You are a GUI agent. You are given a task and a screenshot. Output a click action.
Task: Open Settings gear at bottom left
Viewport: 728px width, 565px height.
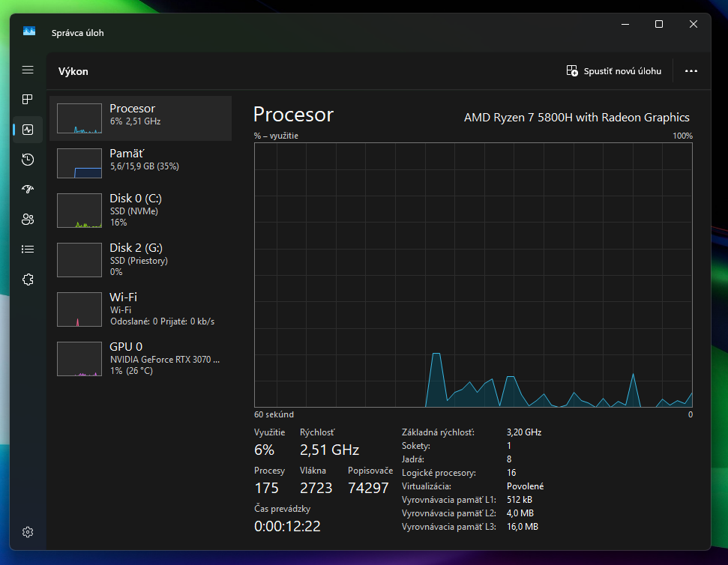(x=28, y=532)
